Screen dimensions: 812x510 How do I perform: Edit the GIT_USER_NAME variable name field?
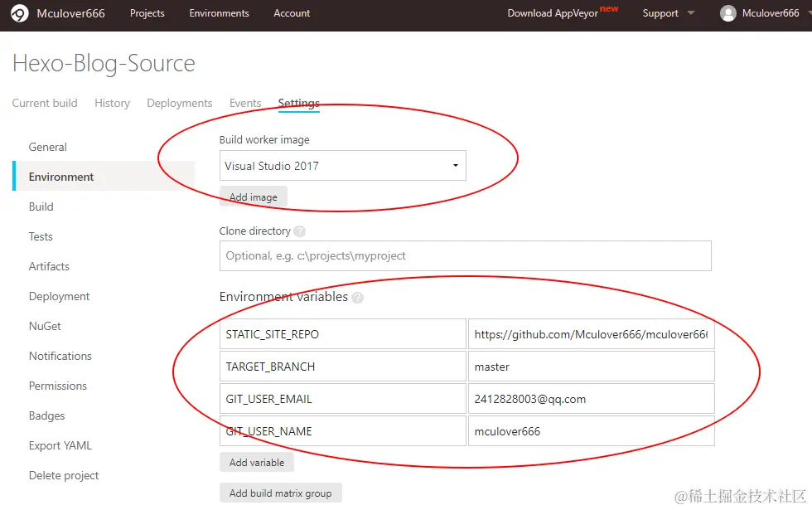point(343,431)
